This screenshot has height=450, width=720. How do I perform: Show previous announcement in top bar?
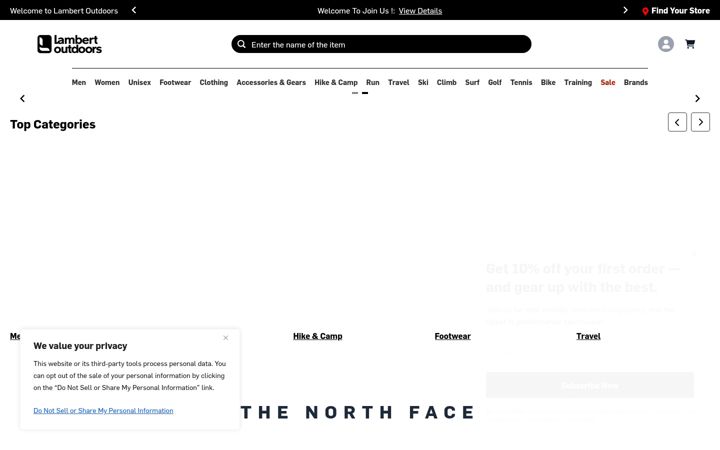point(134,10)
